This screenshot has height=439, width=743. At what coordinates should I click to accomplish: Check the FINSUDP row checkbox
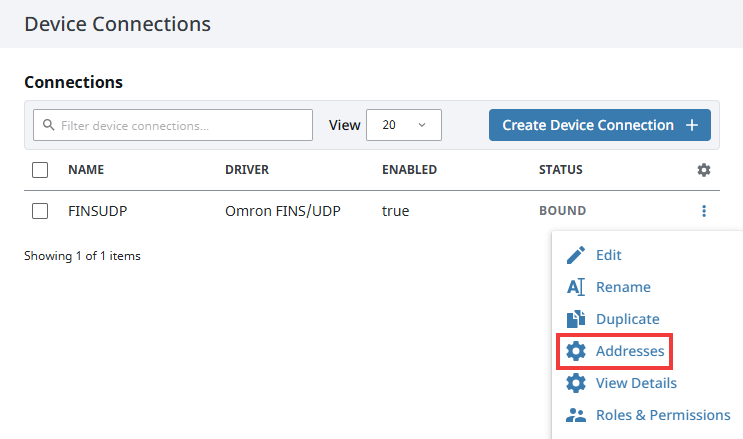pyautogui.click(x=40, y=211)
